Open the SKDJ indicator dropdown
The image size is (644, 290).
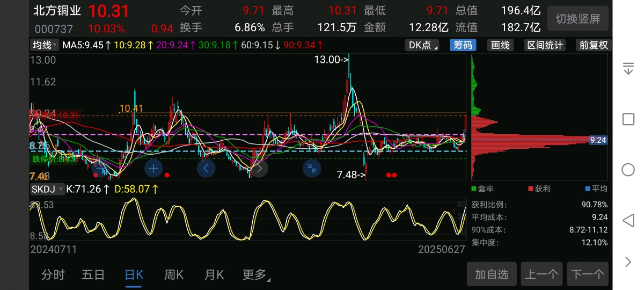click(x=47, y=189)
